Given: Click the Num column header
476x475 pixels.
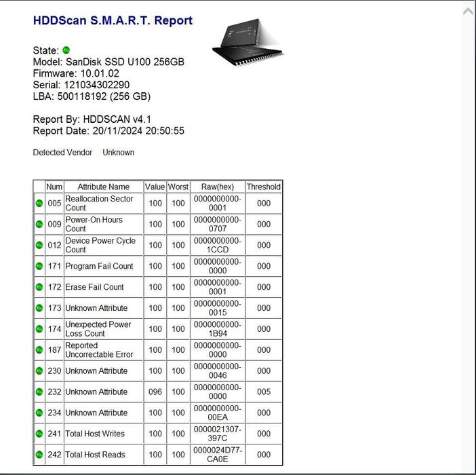Looking at the screenshot, I should [54, 187].
